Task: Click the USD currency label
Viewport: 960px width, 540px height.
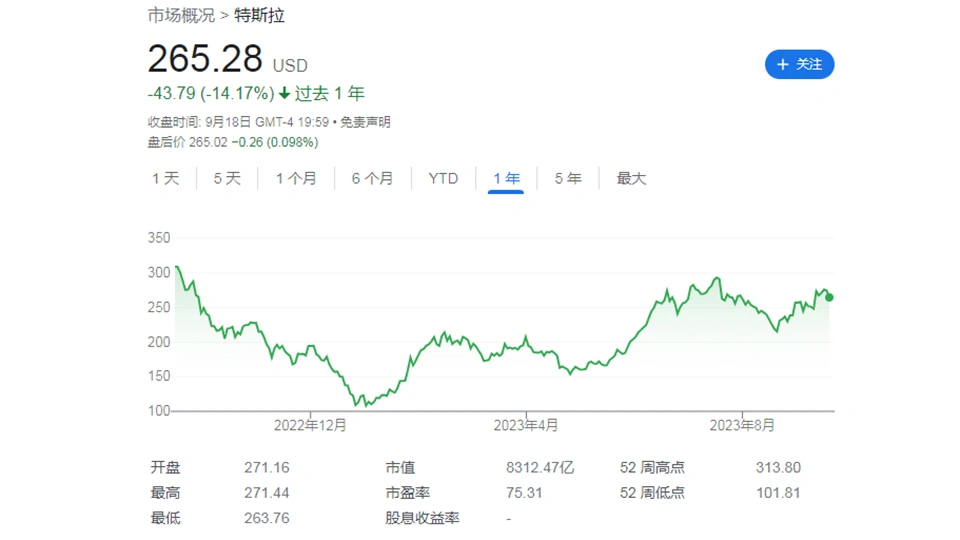Action: (x=290, y=66)
